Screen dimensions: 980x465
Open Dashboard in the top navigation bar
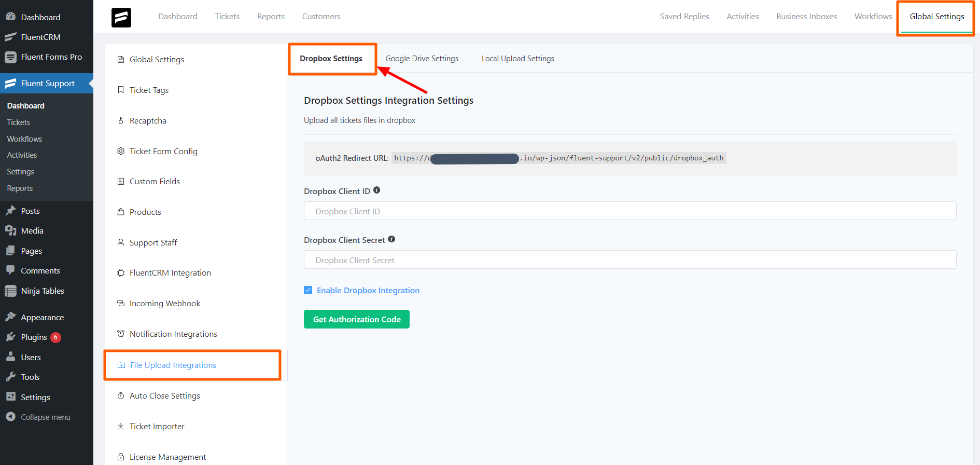point(178,17)
